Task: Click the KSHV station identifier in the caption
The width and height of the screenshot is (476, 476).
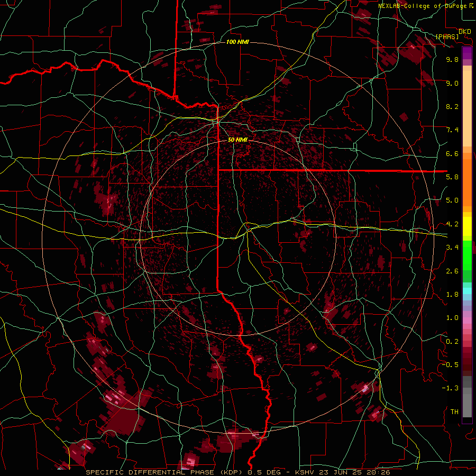Action: coord(305,472)
